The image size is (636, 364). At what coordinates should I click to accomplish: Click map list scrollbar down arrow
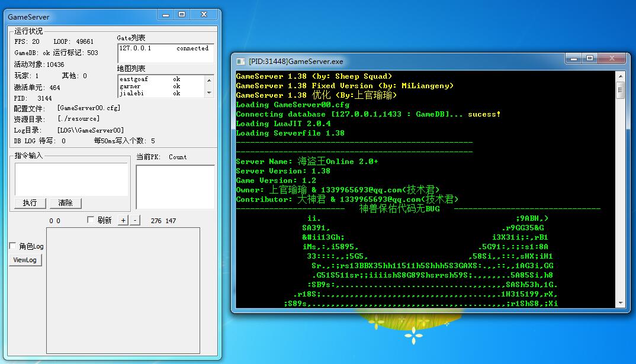[209, 93]
